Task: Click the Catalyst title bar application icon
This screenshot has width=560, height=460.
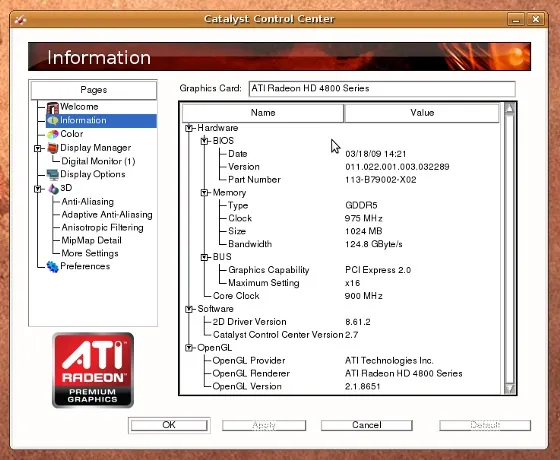Action: point(20,20)
